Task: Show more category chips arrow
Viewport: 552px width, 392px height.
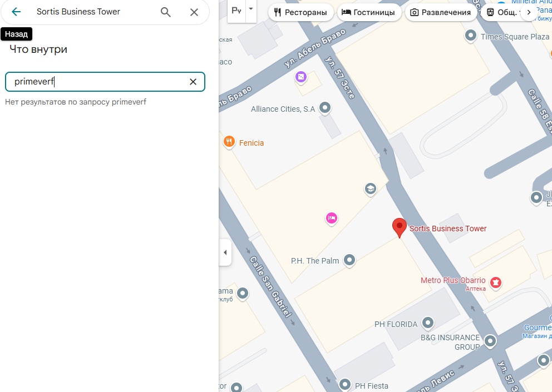Action: (x=529, y=12)
